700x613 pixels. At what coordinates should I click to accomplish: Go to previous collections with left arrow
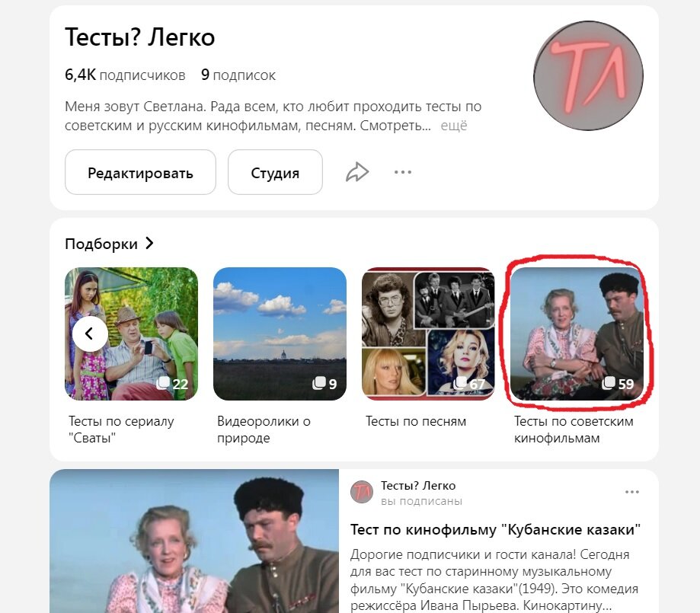(x=90, y=334)
